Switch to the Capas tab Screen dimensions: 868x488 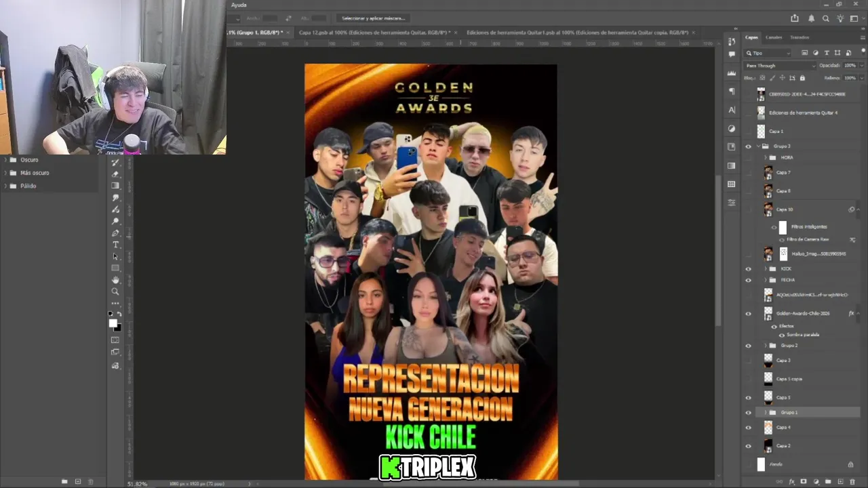(x=751, y=37)
